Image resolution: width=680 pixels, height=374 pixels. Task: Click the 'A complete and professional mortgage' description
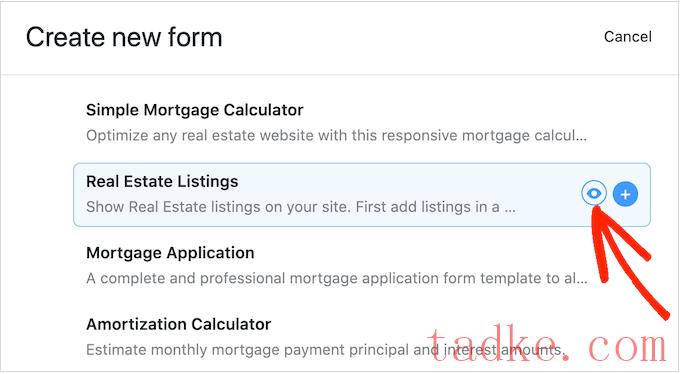pyautogui.click(x=337, y=278)
